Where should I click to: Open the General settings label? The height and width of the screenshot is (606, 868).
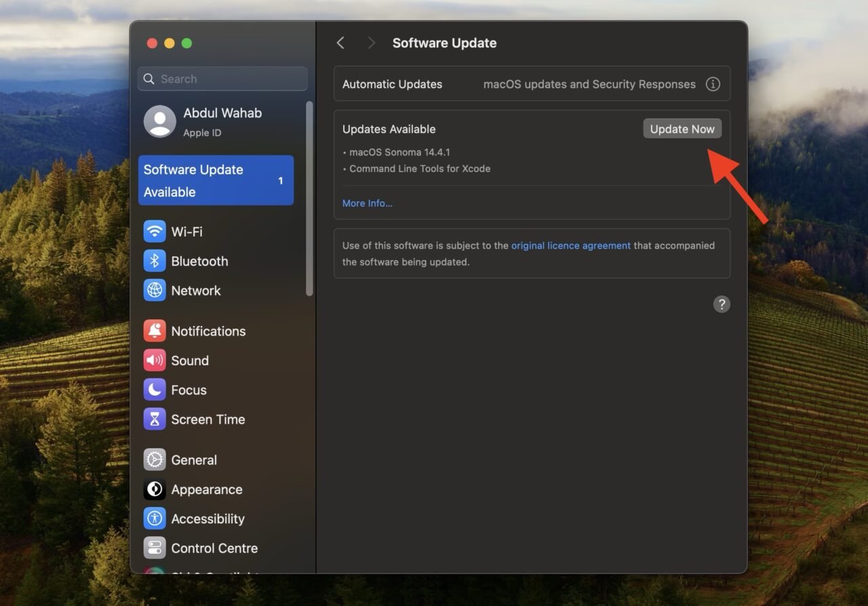(194, 460)
